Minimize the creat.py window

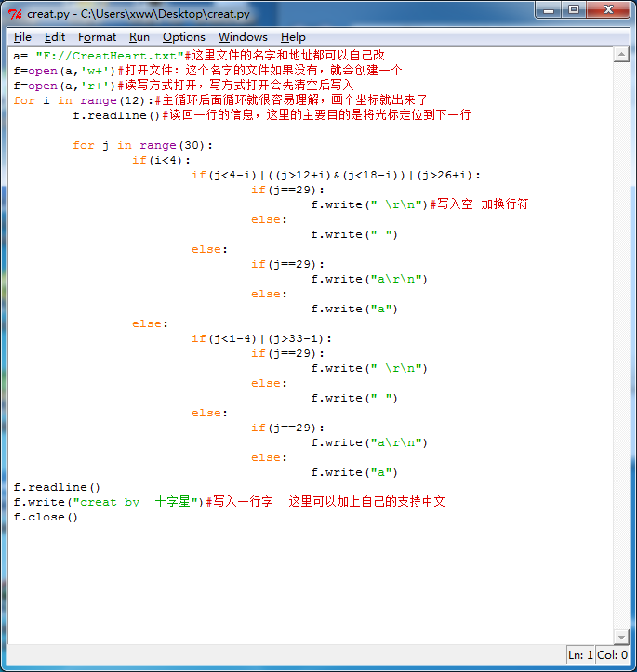(549, 10)
